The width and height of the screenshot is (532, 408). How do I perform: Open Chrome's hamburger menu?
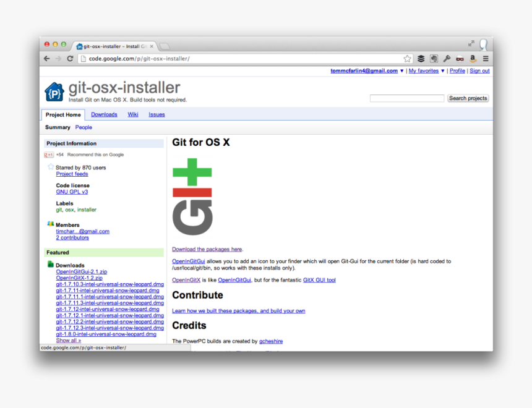[486, 58]
